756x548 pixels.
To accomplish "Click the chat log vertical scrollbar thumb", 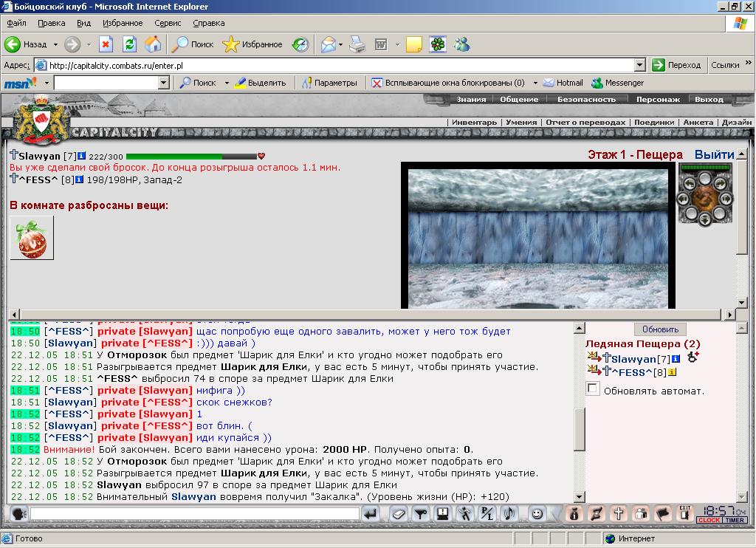I will 579,429.
